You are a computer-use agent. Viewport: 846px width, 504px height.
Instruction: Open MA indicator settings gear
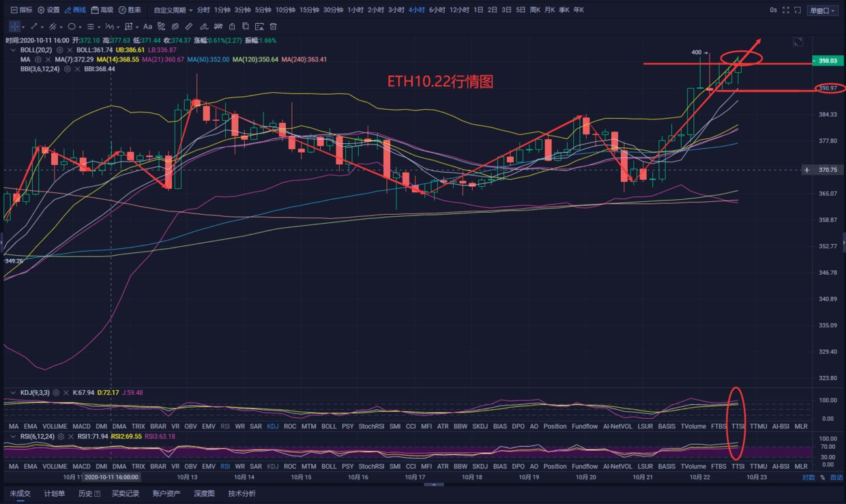point(38,60)
